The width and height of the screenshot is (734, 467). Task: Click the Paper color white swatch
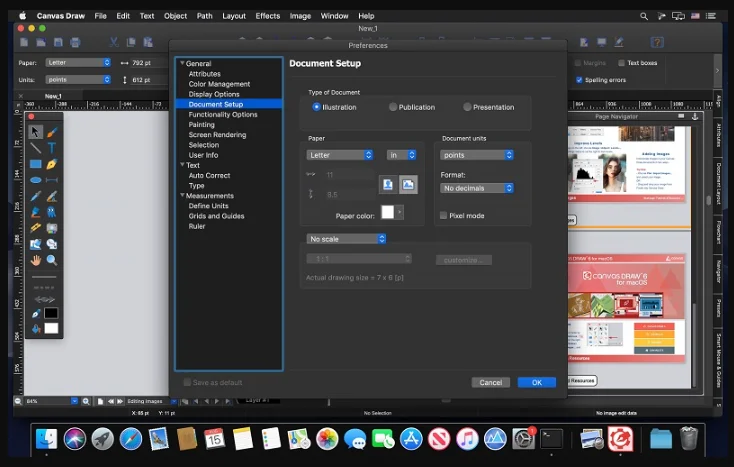[x=388, y=212]
